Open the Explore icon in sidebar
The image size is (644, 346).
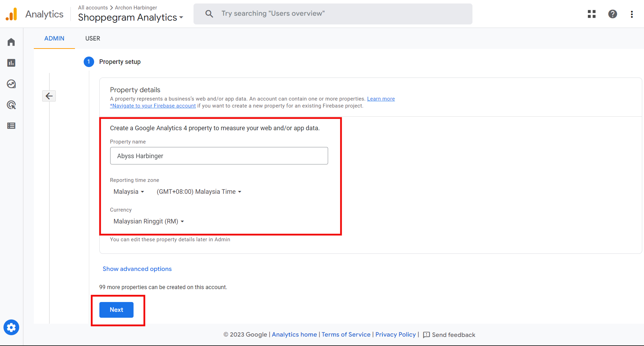[x=11, y=84]
